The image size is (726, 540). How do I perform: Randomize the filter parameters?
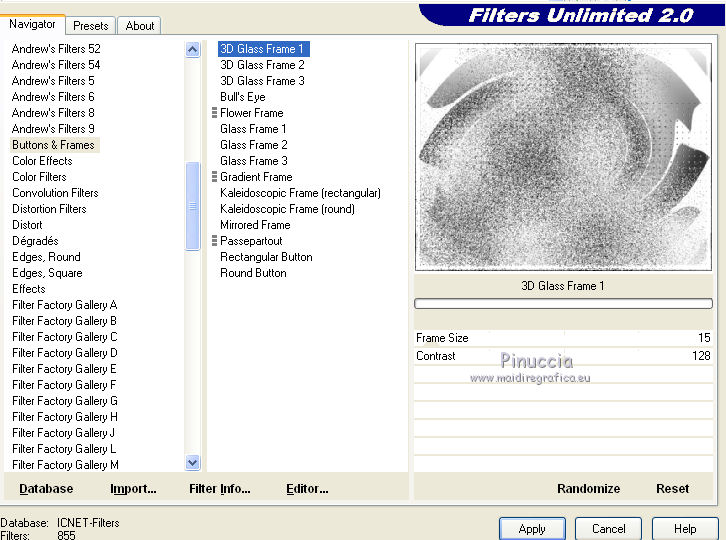click(x=588, y=489)
